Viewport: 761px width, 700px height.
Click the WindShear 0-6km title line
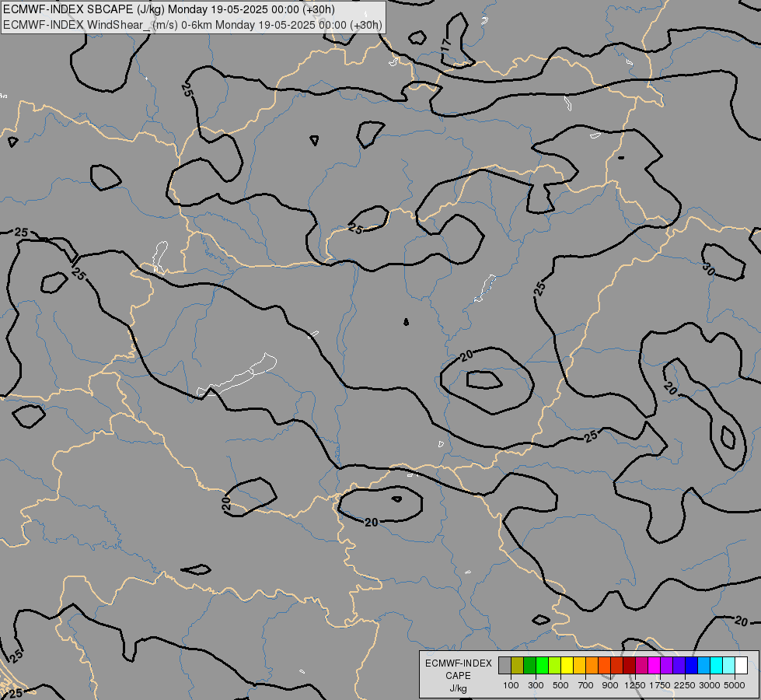192,25
